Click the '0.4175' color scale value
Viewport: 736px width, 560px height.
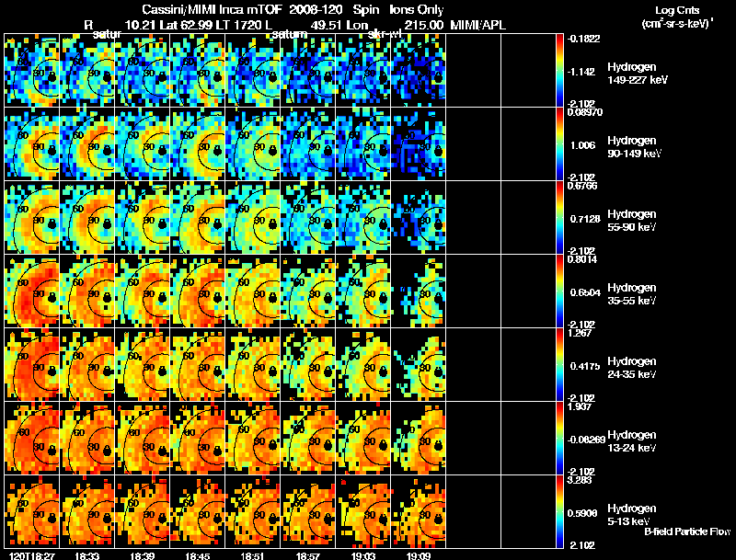click(x=585, y=366)
